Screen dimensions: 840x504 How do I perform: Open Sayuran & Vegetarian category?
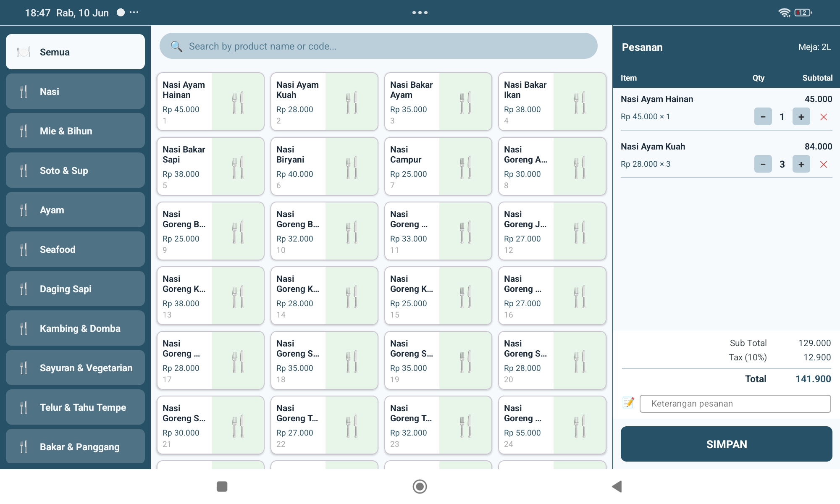pyautogui.click(x=76, y=367)
